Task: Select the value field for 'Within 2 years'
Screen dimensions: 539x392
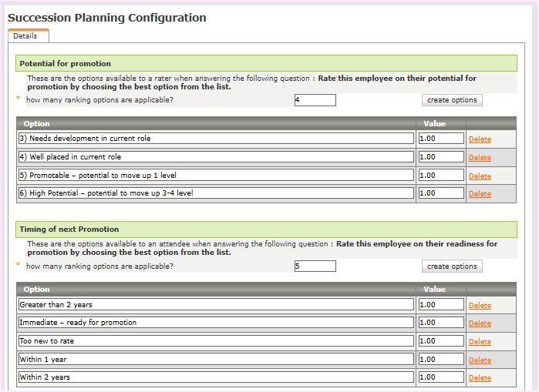Action: coord(441,377)
